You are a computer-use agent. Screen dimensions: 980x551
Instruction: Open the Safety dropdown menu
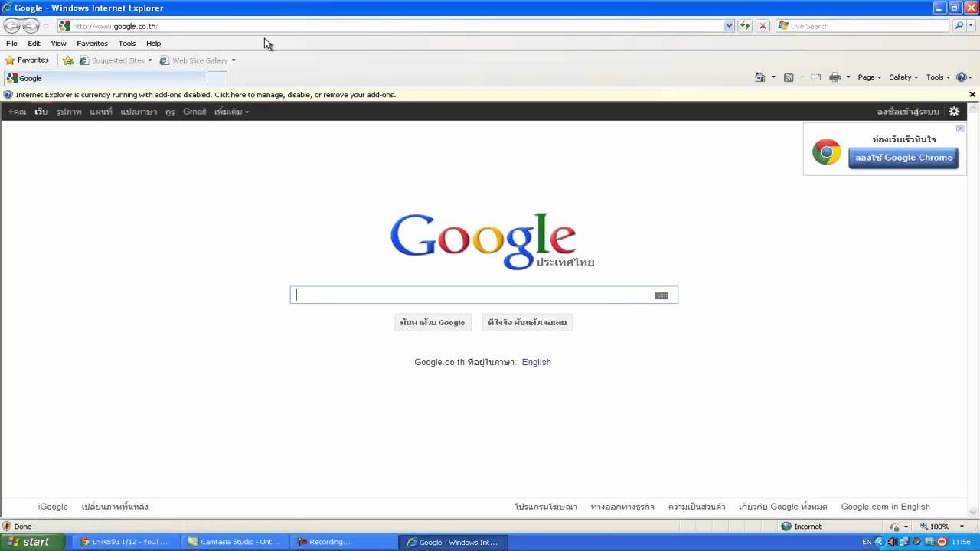pos(903,77)
